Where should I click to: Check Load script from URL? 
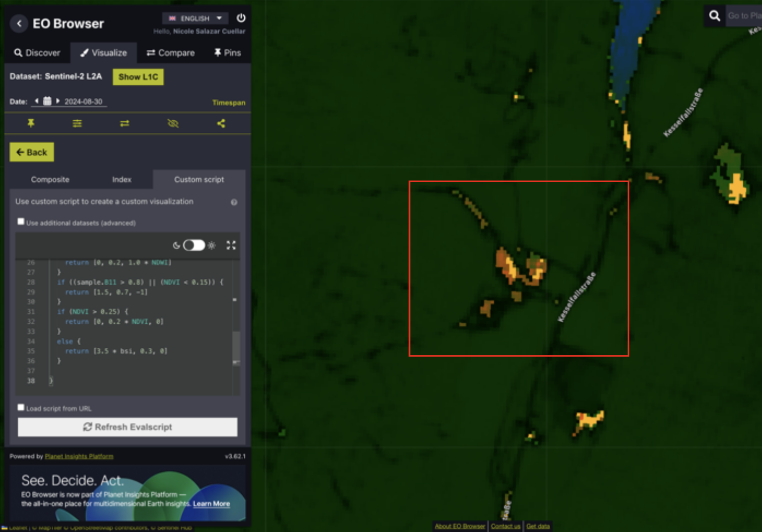tap(21, 408)
